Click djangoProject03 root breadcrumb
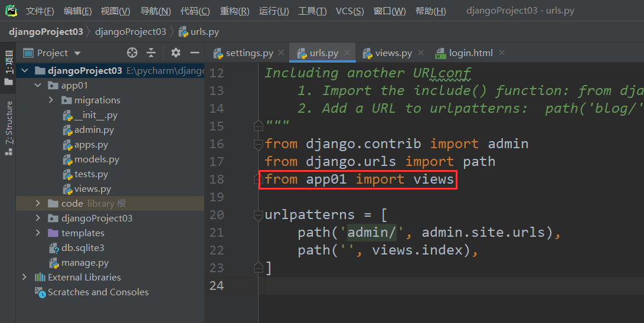The height and width of the screenshot is (323, 644). [46, 32]
